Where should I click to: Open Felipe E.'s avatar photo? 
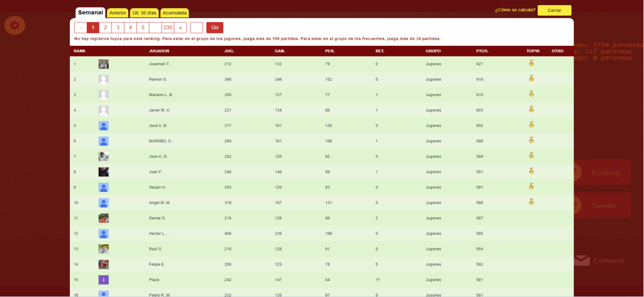pyautogui.click(x=104, y=264)
